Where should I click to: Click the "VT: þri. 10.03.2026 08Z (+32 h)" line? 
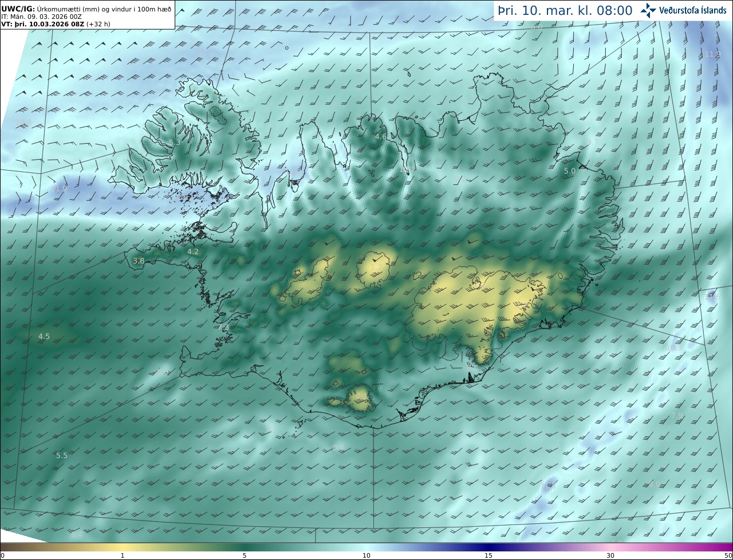[x=56, y=25]
